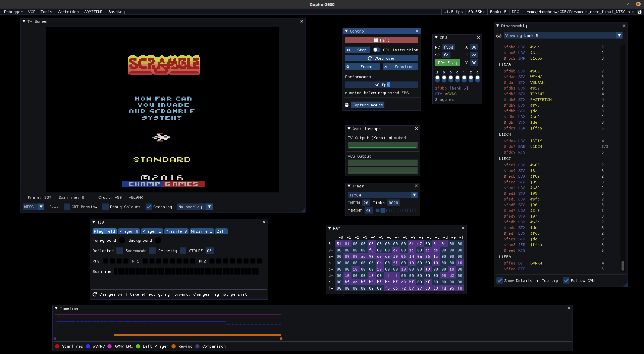Click the Halt pause button
The height and width of the screenshot is (354, 644).
[381, 40]
